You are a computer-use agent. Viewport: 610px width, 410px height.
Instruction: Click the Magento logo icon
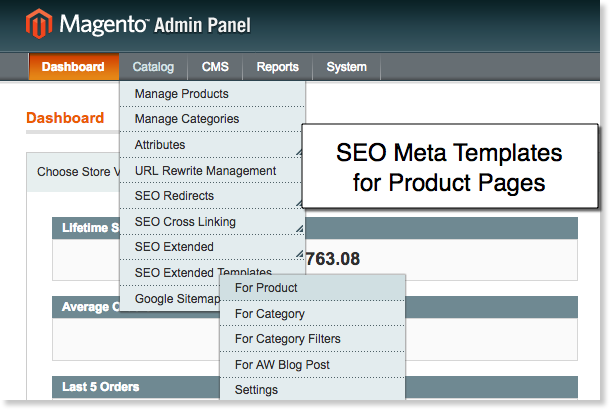(x=39, y=23)
